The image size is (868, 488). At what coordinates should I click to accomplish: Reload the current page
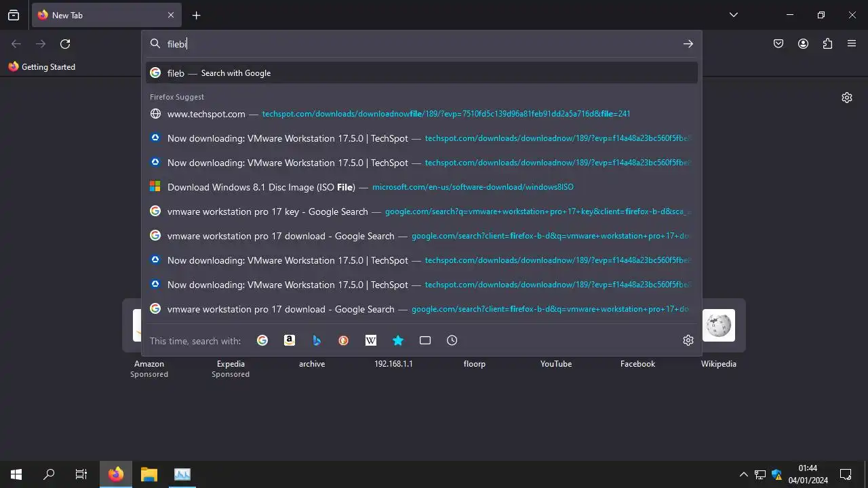65,44
